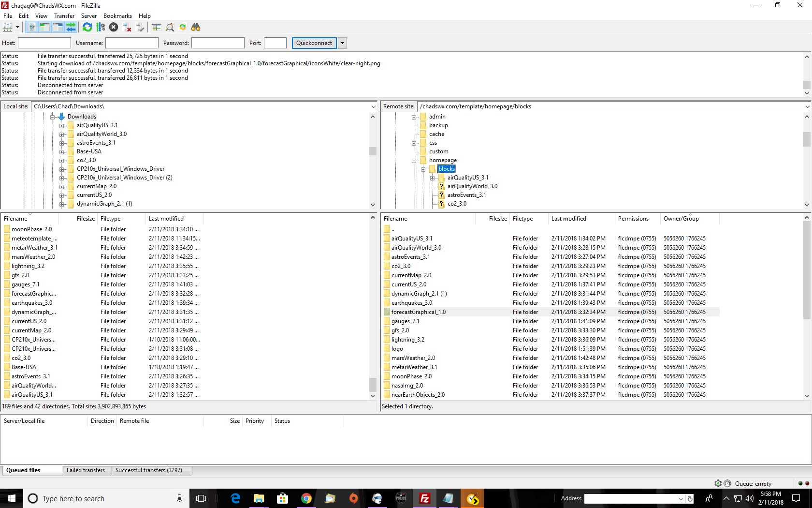
Task: Click the Password input field
Action: (218, 43)
